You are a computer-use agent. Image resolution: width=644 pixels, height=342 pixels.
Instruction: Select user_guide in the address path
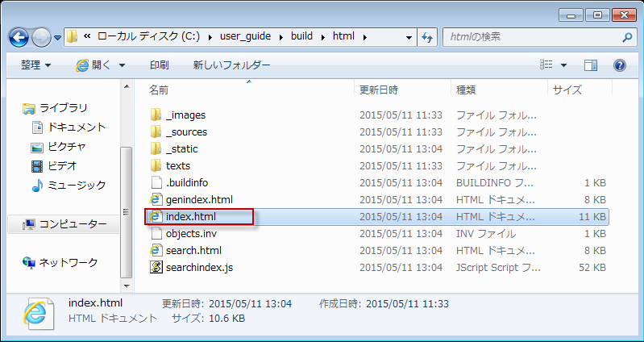click(x=246, y=36)
